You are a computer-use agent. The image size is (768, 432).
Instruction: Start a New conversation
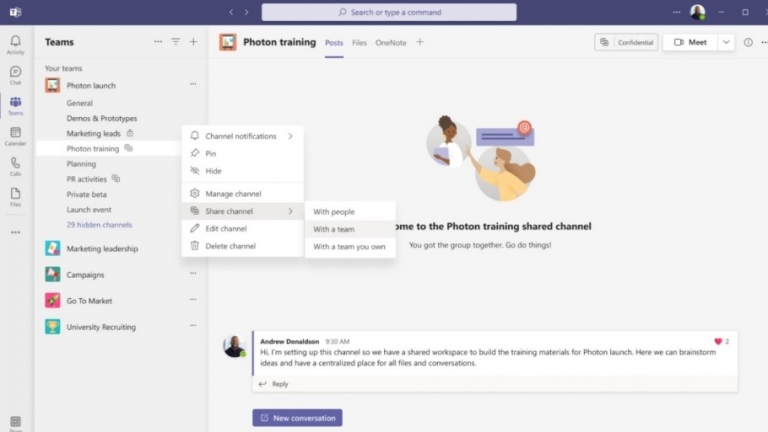[x=297, y=418]
